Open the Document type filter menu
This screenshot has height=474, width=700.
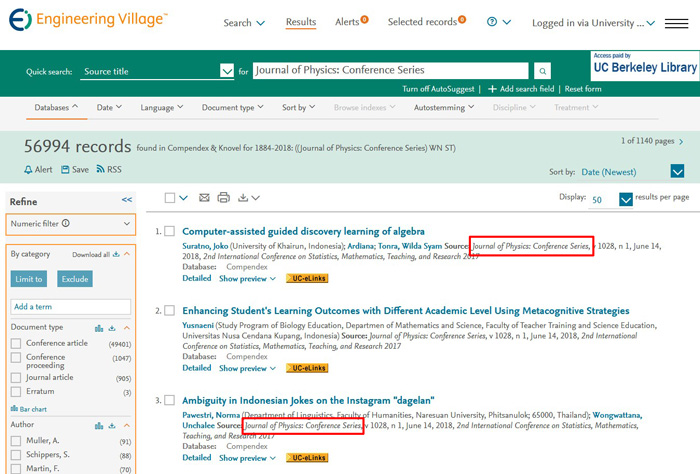point(232,107)
